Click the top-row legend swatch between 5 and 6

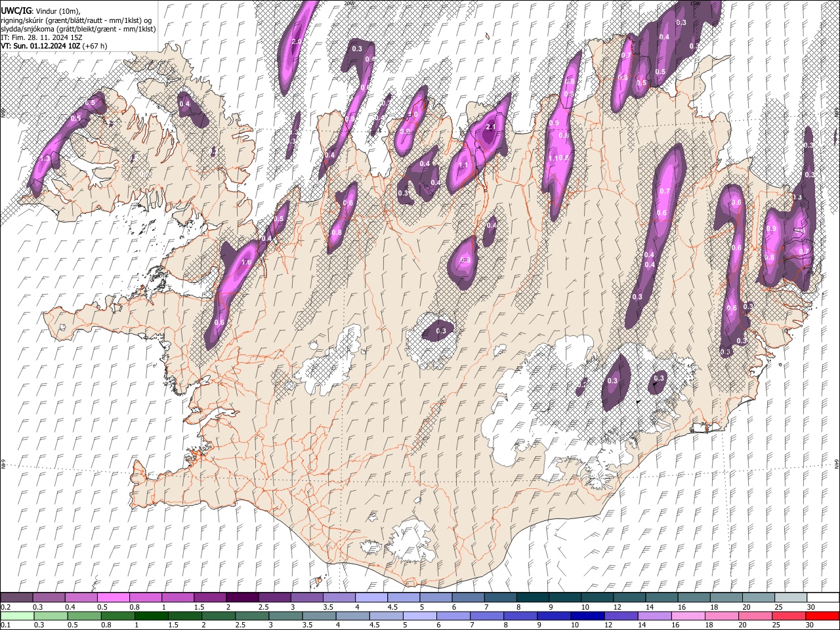pyautogui.click(x=436, y=597)
